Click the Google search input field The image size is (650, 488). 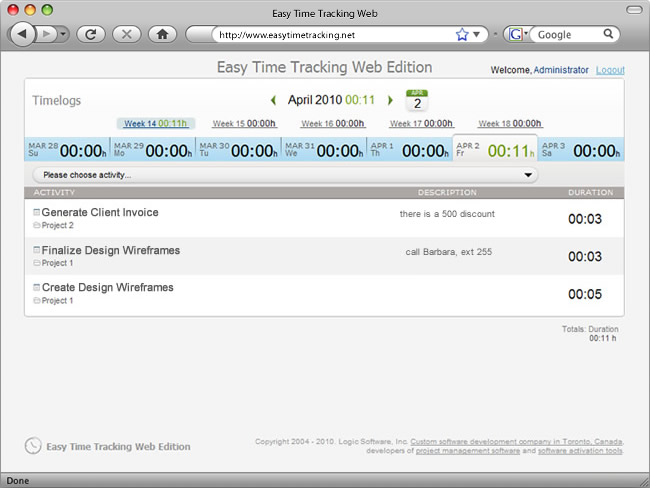click(x=568, y=35)
